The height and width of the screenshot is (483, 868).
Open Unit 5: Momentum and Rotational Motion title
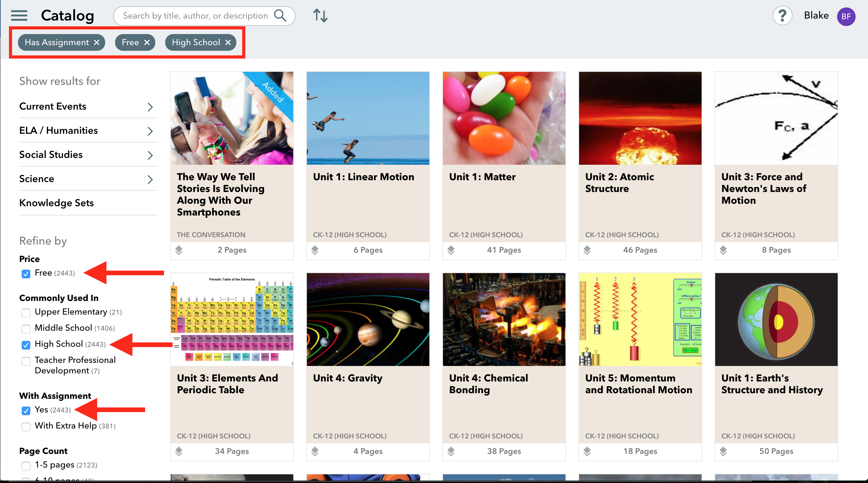[x=638, y=384]
